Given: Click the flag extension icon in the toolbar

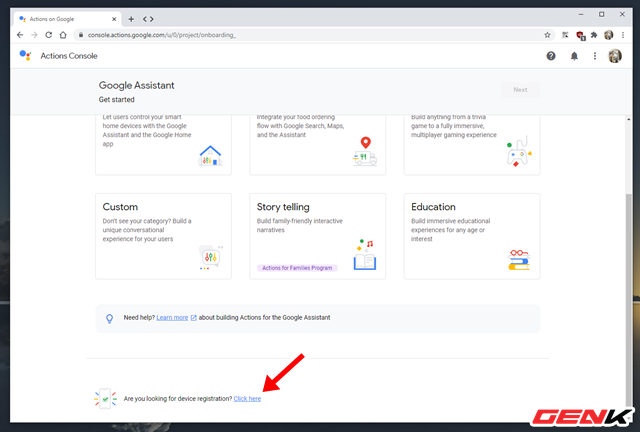Looking at the screenshot, I should pyautogui.click(x=565, y=35).
